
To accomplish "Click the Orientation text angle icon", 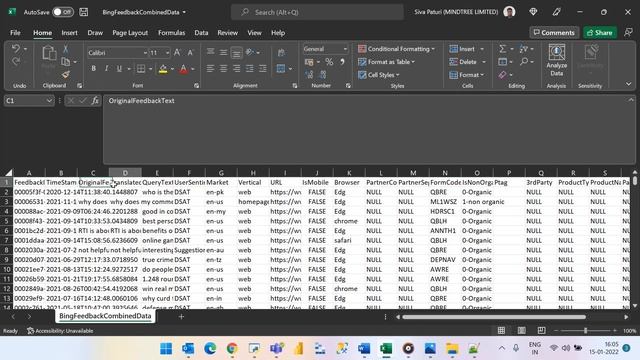I will click(250, 52).
